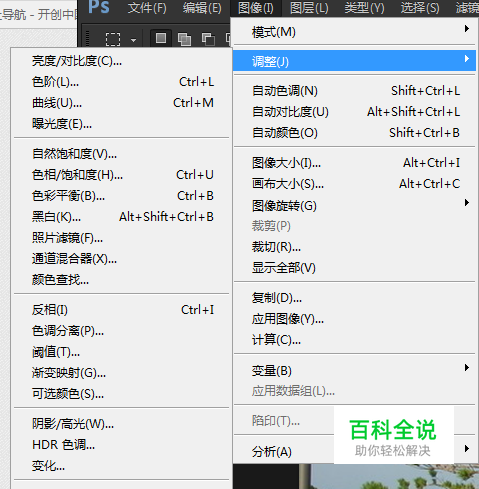Apply 反相(I) to image

tap(122, 310)
